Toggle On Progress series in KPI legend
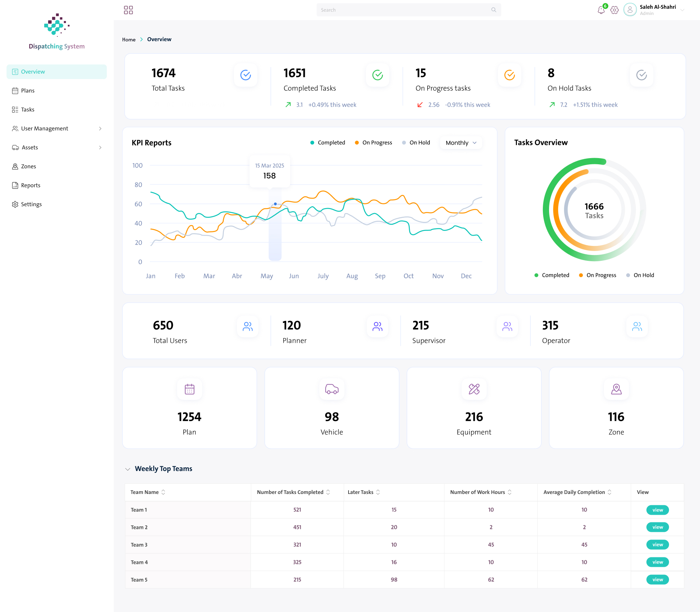 [x=374, y=142]
